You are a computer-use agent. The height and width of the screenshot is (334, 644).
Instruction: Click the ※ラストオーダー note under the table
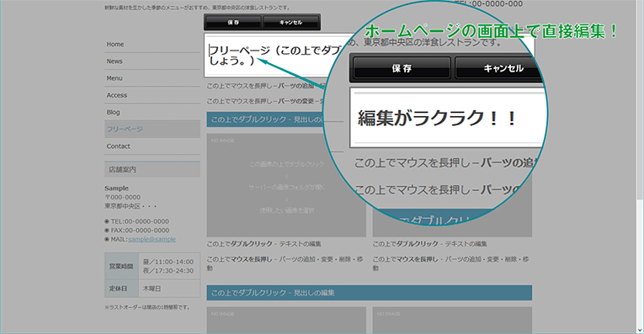click(147, 307)
